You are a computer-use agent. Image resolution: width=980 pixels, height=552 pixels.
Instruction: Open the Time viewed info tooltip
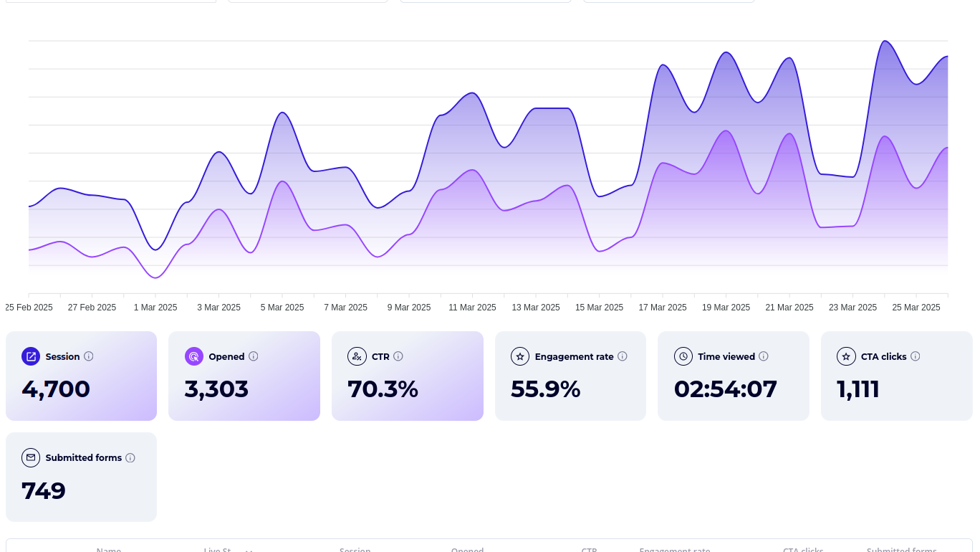tap(764, 356)
